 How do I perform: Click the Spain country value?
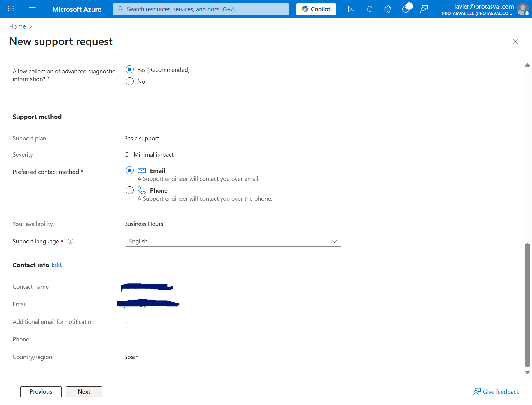point(131,357)
